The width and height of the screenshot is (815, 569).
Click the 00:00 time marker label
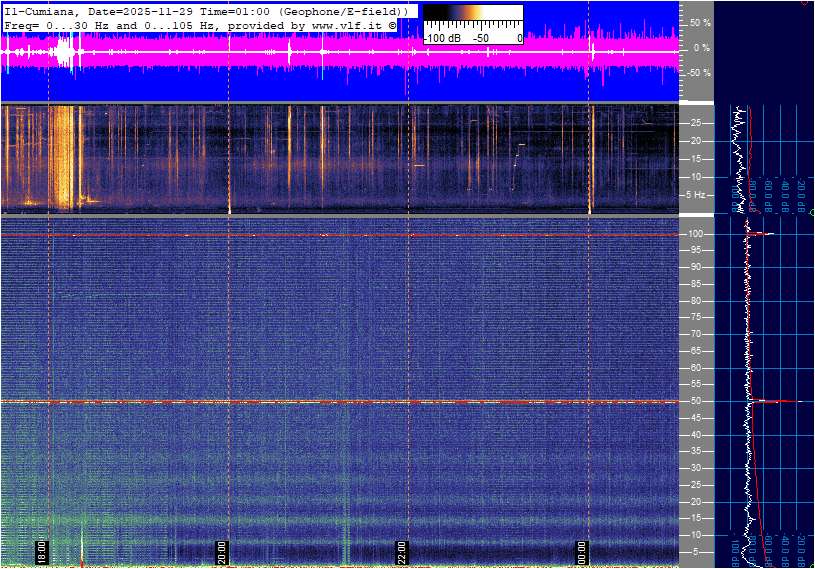point(582,553)
